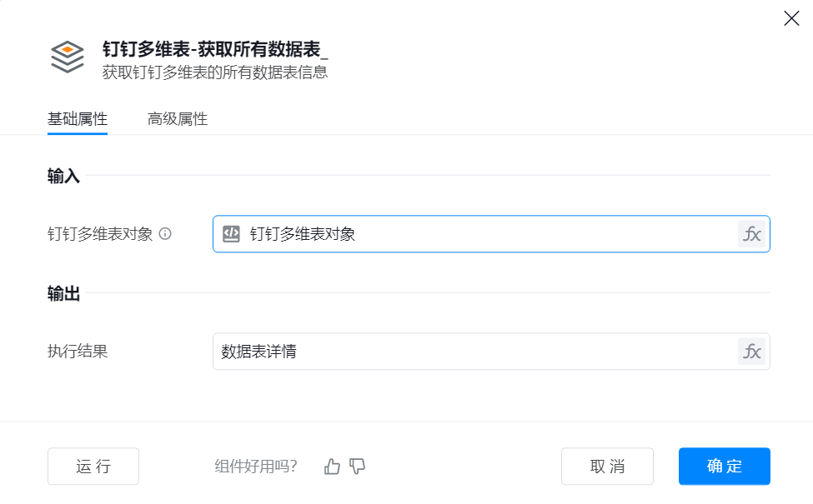Give a thumbs up for this component
Viewport: 813px width, 504px height.
point(332,467)
